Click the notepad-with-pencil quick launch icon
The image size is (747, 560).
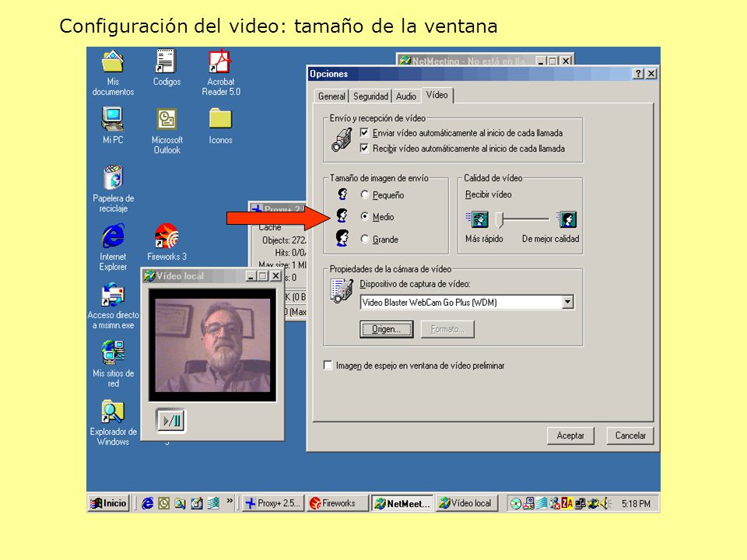[x=196, y=503]
